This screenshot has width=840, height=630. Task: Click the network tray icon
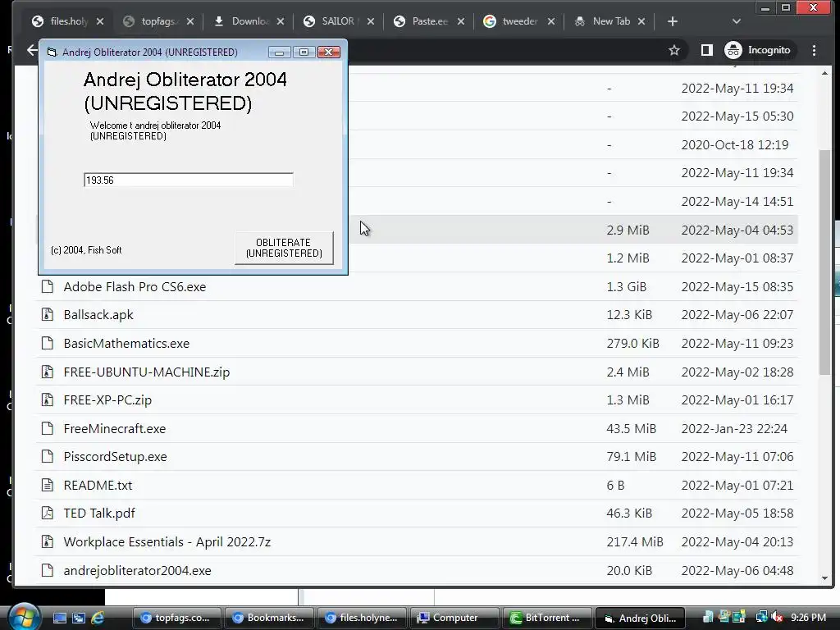(761, 618)
